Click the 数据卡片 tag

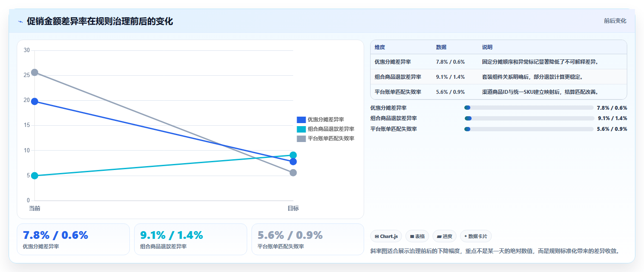pyautogui.click(x=476, y=236)
